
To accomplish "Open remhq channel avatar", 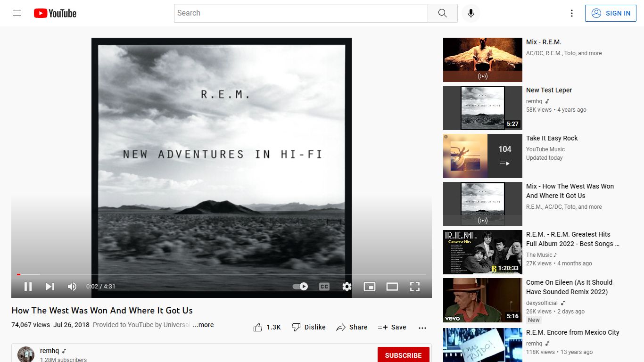I will click(x=26, y=354).
